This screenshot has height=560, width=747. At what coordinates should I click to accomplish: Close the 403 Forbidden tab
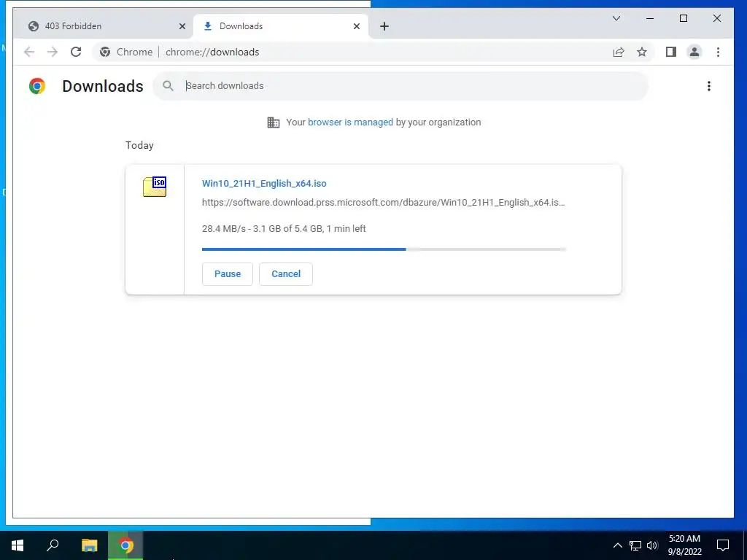182,26
